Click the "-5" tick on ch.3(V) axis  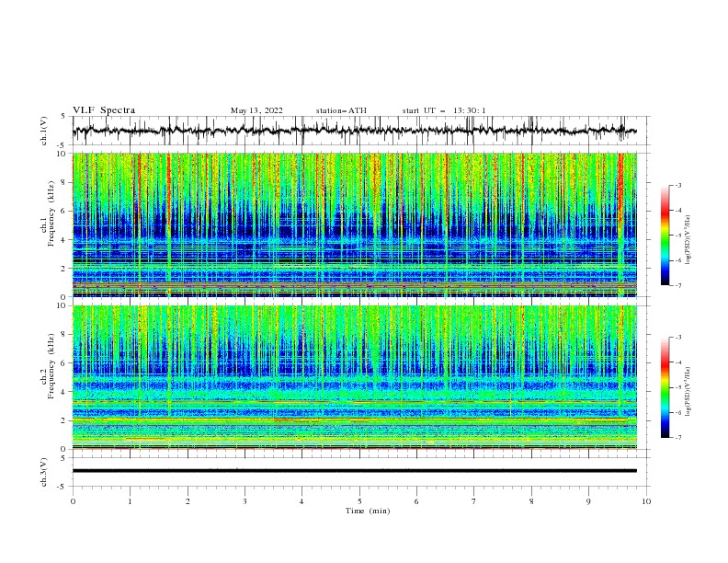click(63, 487)
